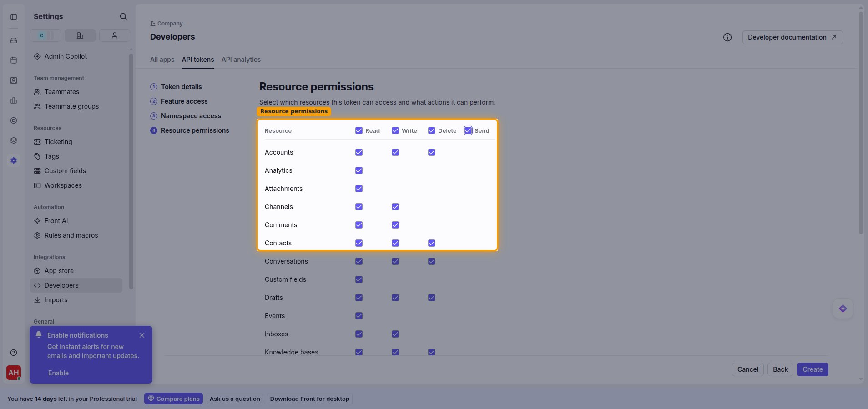Select the workspace C settings scope

[45, 35]
